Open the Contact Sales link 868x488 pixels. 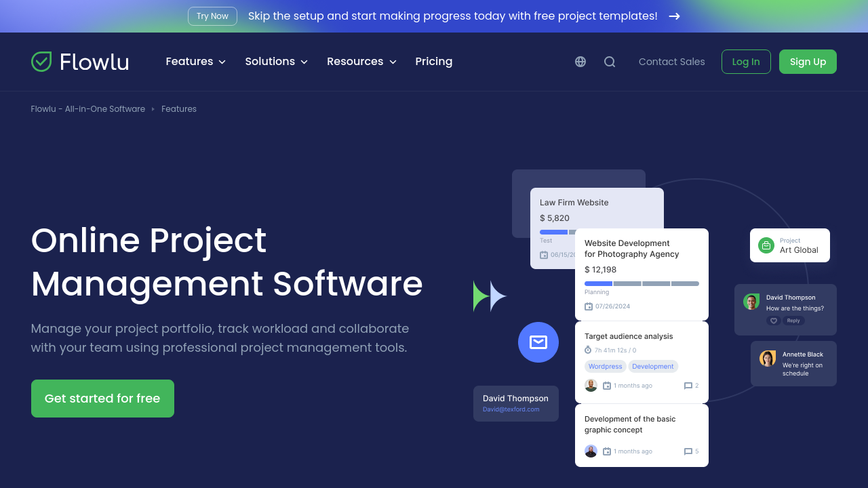[x=671, y=62]
